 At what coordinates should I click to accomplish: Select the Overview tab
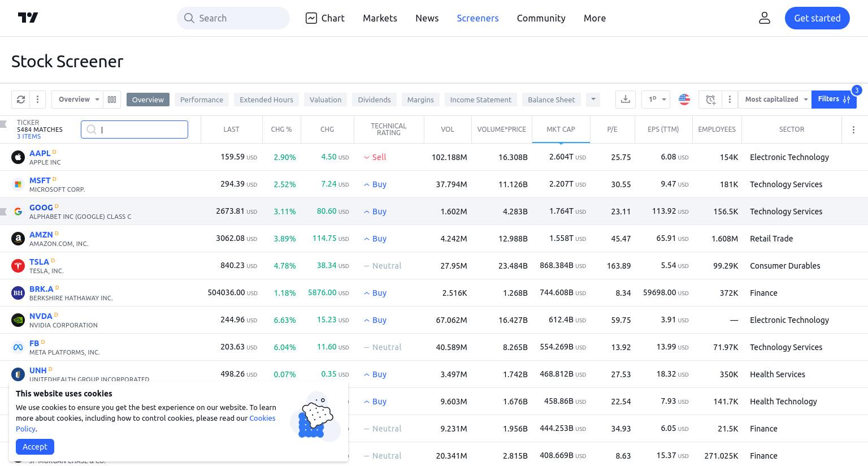(148, 100)
